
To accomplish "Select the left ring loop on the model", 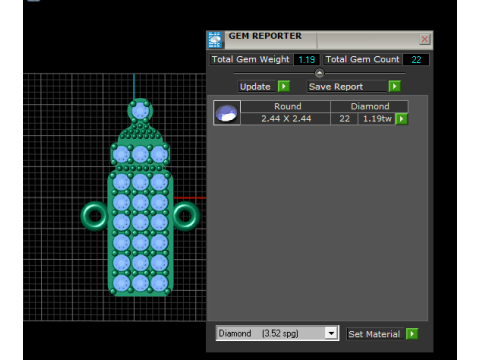I will (x=94, y=216).
